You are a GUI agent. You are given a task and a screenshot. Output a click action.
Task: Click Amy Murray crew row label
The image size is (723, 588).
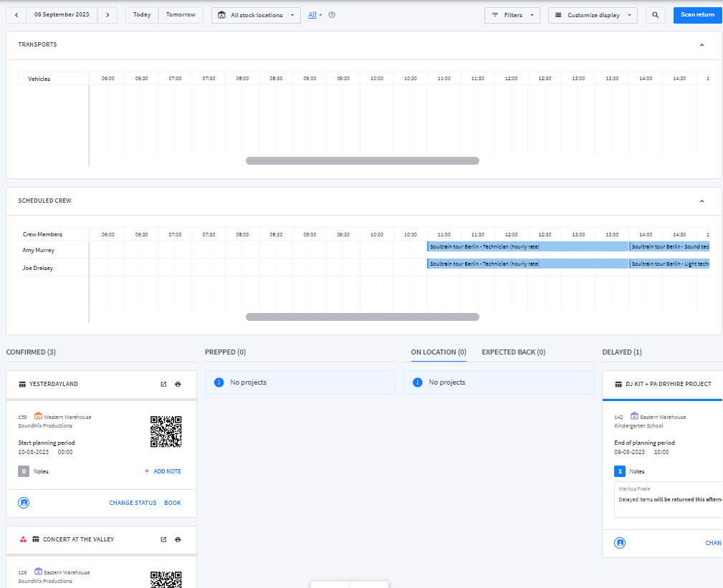[38, 250]
